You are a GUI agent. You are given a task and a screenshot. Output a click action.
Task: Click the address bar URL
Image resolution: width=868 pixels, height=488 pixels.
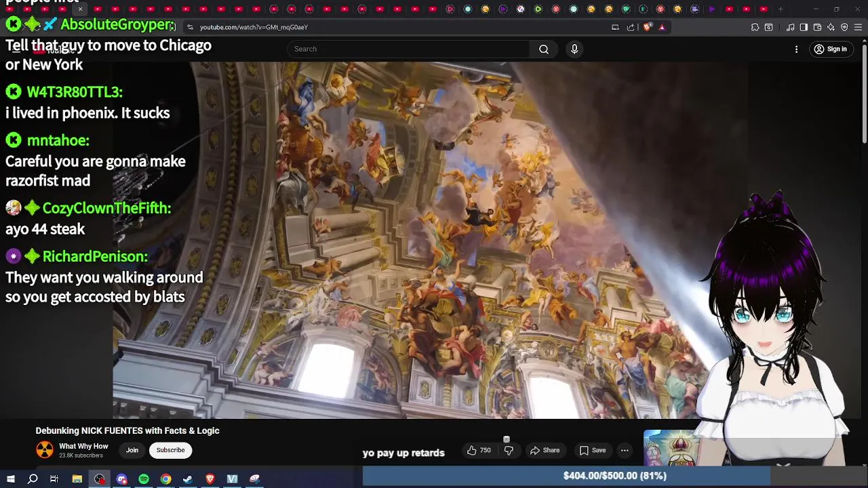[254, 27]
